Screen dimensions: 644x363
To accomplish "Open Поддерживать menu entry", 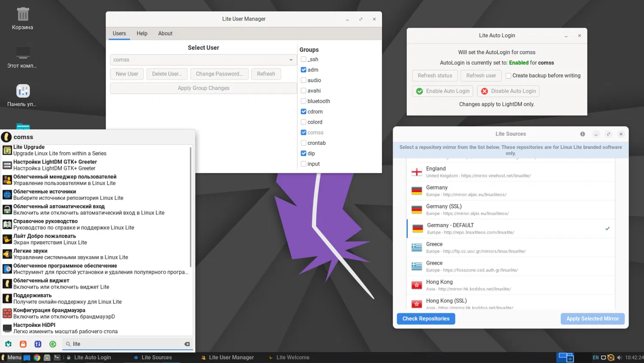I will click(x=96, y=299).
